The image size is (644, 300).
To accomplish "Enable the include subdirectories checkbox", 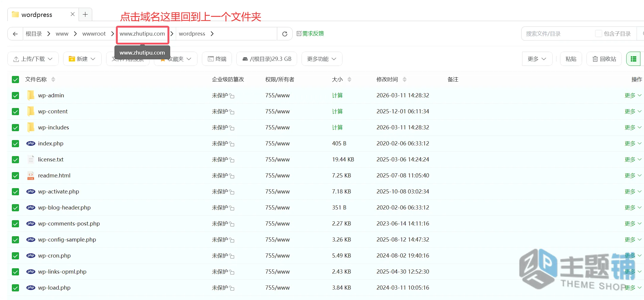I will point(598,34).
